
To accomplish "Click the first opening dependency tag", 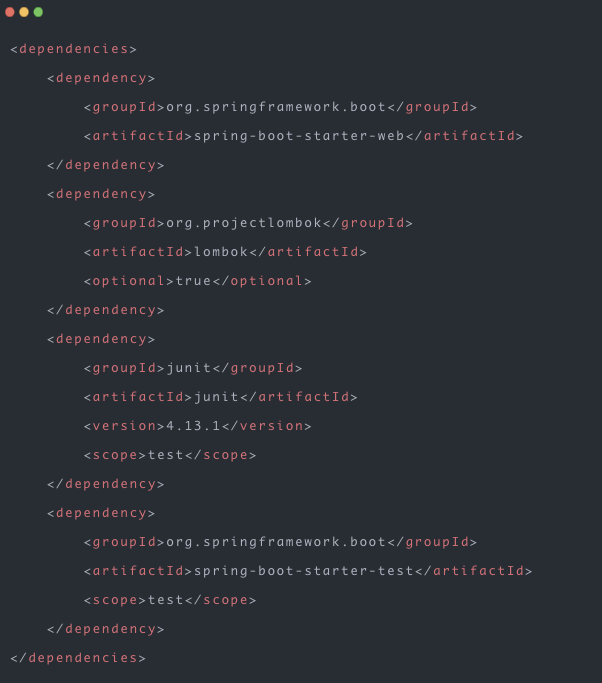I will point(101,78).
